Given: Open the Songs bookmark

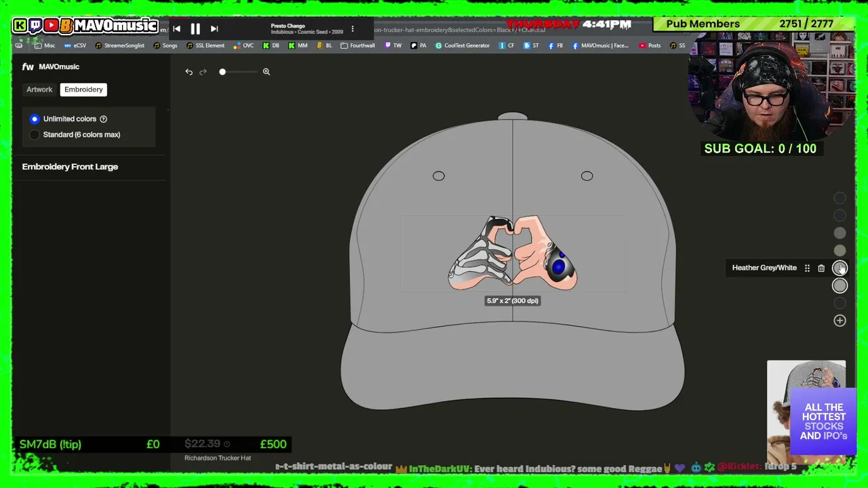Looking at the screenshot, I should coord(165,45).
